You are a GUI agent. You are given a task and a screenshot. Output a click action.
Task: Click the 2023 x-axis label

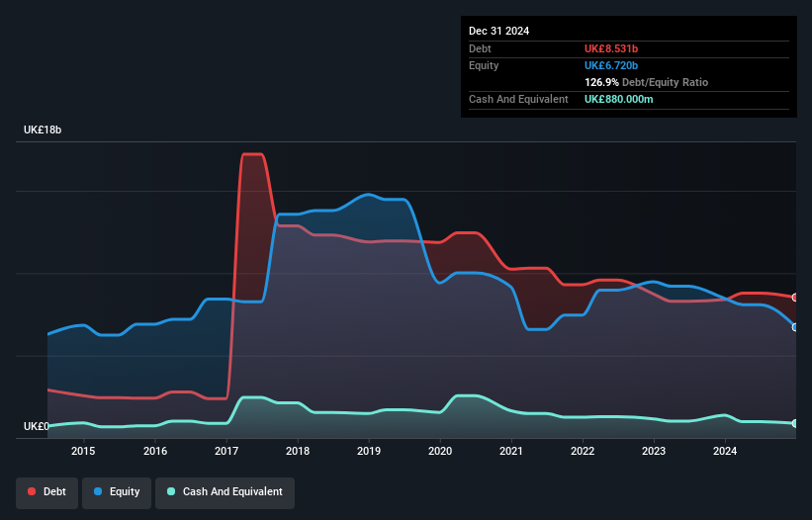coord(654,451)
